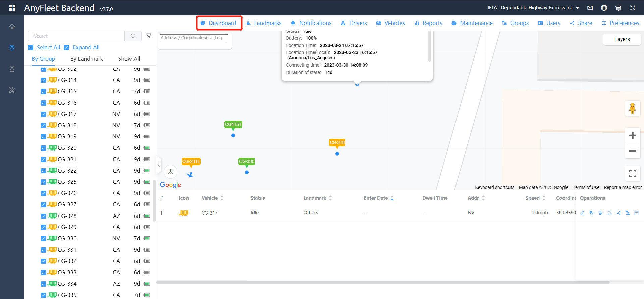
Task: Click the locate-me circular map button
Action: click(x=170, y=172)
